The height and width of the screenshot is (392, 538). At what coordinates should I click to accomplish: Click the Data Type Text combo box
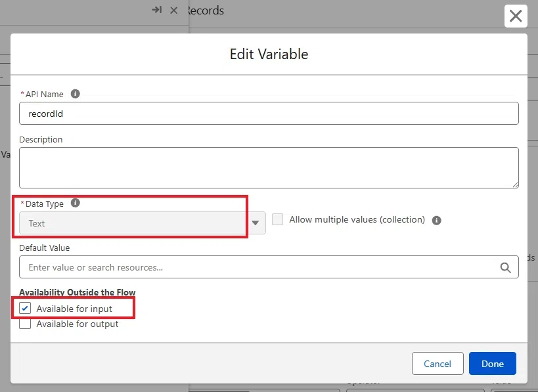[143, 223]
